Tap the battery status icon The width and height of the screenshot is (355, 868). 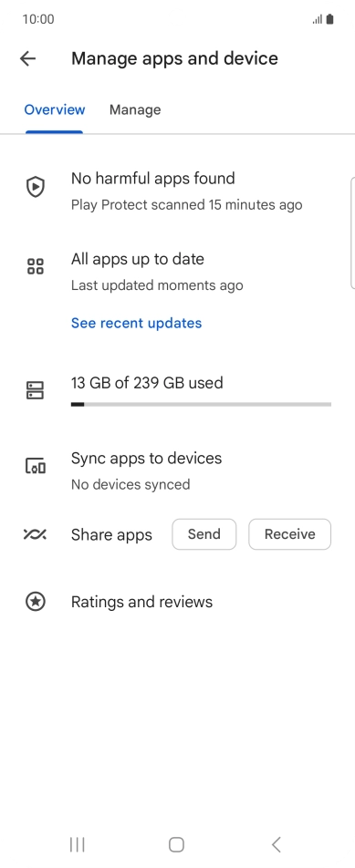point(330,19)
